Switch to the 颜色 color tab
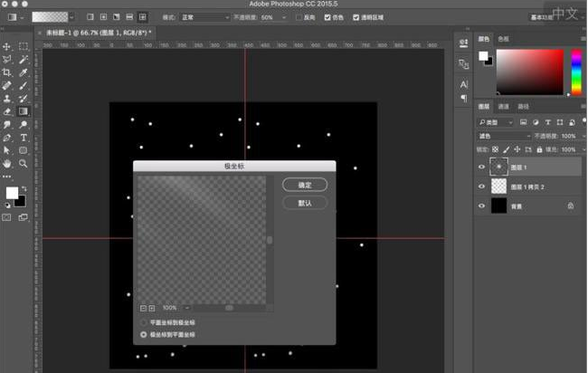The image size is (588, 373). 483,39
